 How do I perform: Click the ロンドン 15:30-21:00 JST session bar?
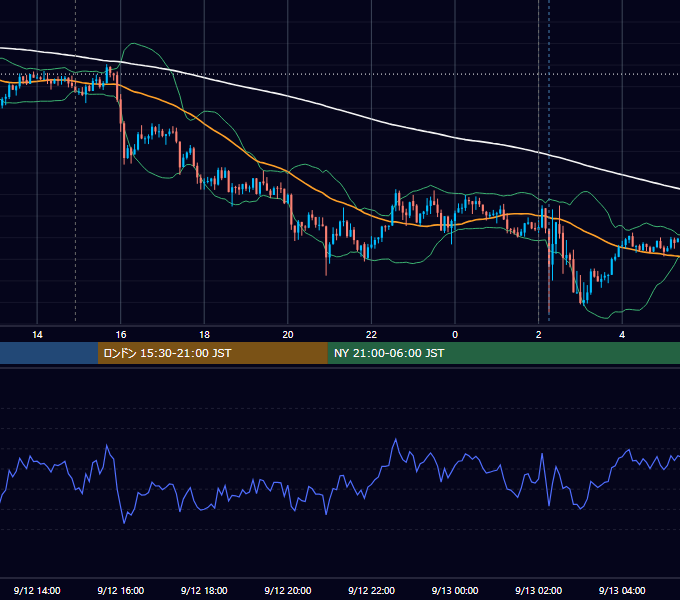[x=212, y=353]
